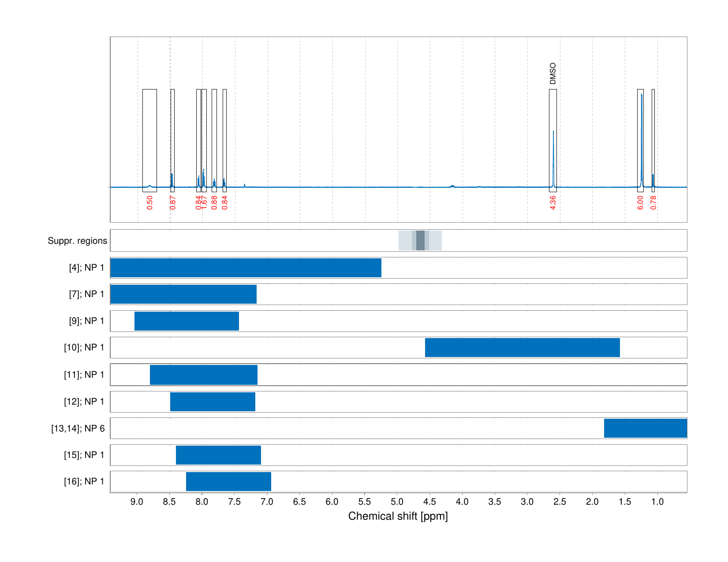
Task: Expand the [11]; NP 1 entry
Action: tap(203, 374)
